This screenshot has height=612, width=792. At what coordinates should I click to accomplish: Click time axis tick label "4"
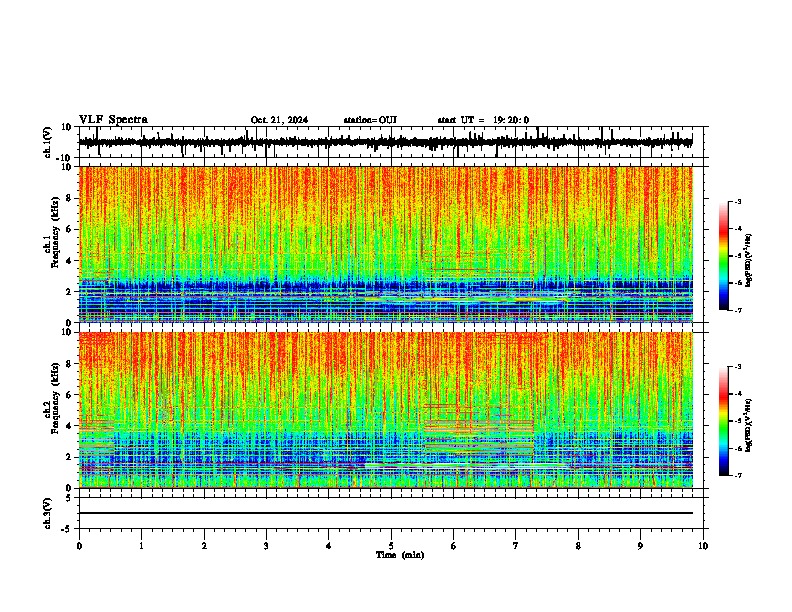(329, 546)
